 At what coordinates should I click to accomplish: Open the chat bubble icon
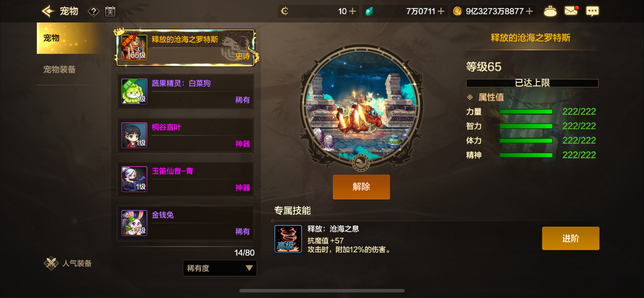point(592,11)
